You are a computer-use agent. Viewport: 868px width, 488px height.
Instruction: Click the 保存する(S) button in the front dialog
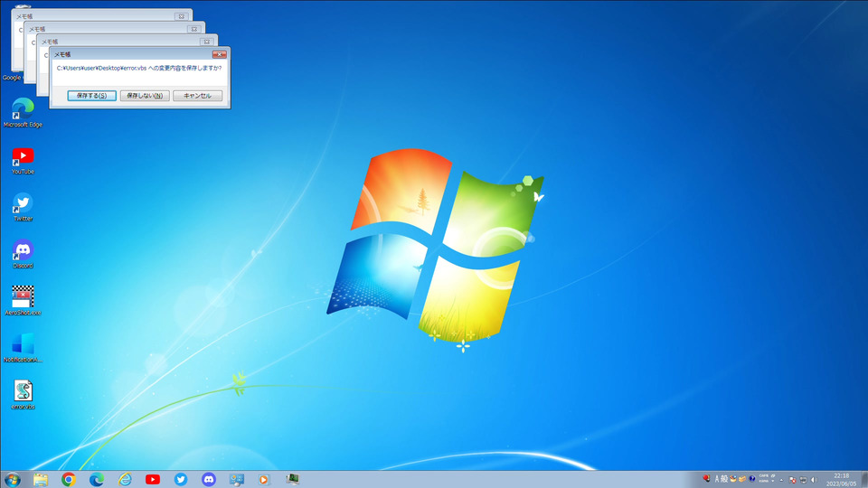[x=92, y=96]
